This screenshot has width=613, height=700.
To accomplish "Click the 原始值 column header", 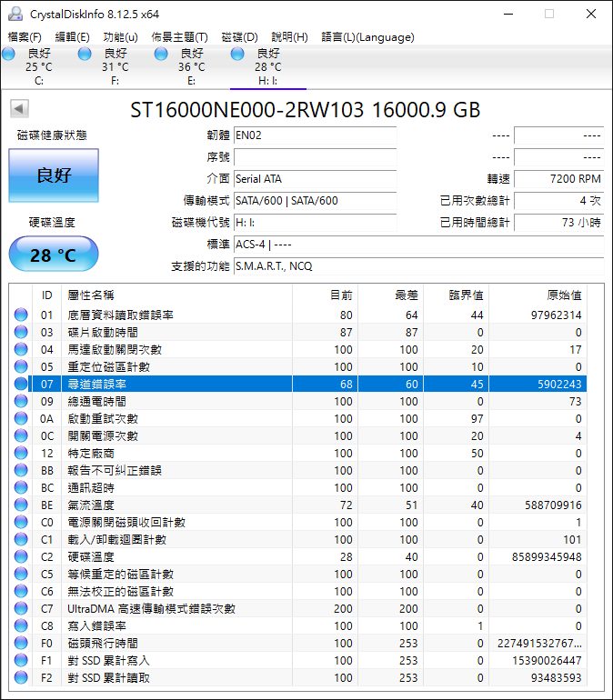I will click(538, 295).
